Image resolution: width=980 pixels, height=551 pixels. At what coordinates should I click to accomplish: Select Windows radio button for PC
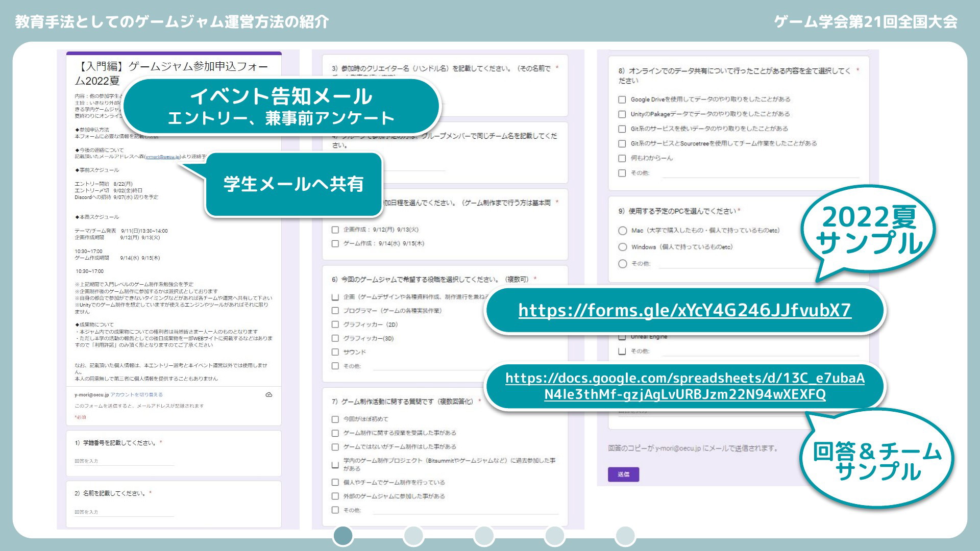[623, 247]
